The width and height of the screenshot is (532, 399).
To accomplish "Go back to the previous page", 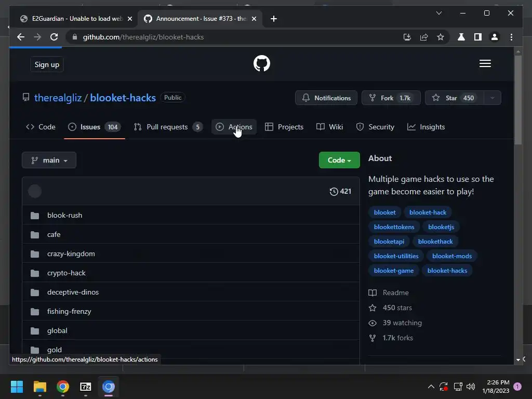I will tap(21, 37).
